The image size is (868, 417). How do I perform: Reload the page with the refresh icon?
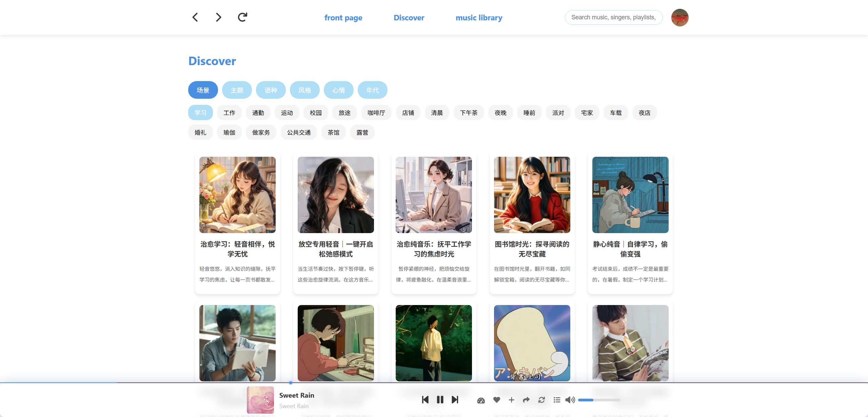[242, 17]
